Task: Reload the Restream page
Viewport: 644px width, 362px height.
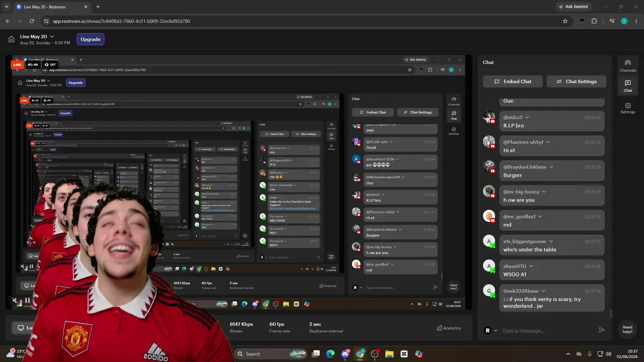Action: pyautogui.click(x=32, y=21)
